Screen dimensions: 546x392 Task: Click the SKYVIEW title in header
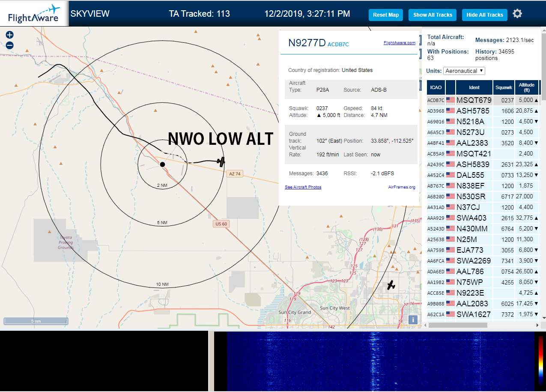tap(90, 14)
